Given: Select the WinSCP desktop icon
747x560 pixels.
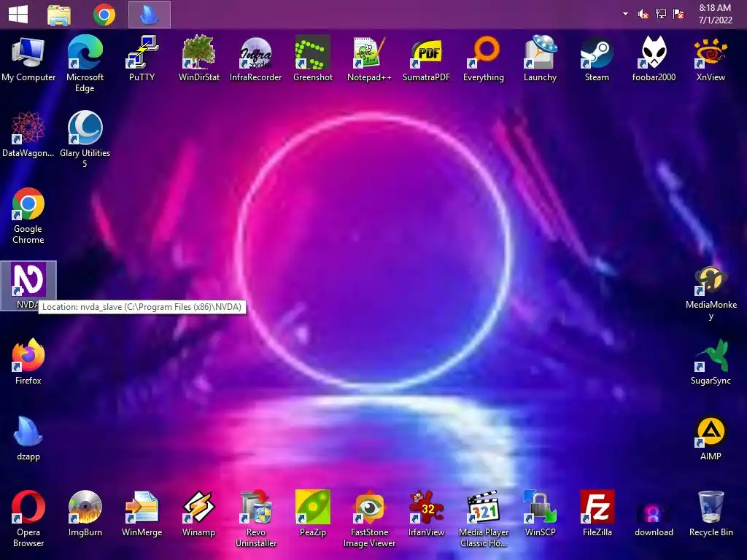Looking at the screenshot, I should pyautogui.click(x=540, y=514).
